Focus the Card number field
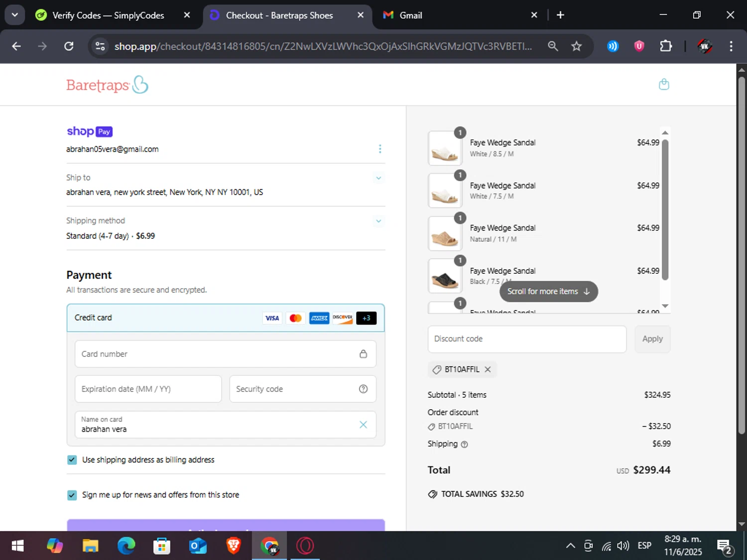 226,354
